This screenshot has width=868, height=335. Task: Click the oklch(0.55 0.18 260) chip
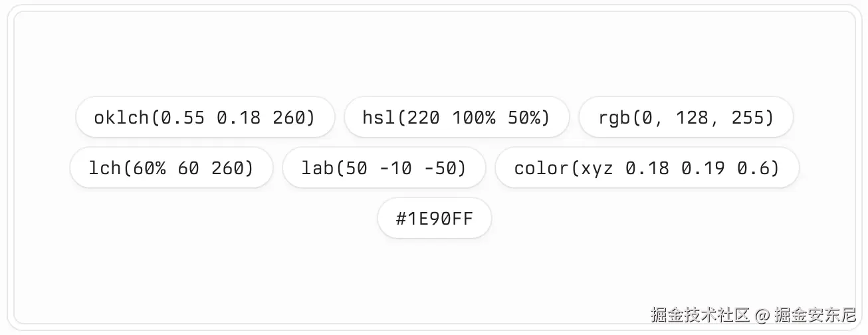pyautogui.click(x=205, y=118)
